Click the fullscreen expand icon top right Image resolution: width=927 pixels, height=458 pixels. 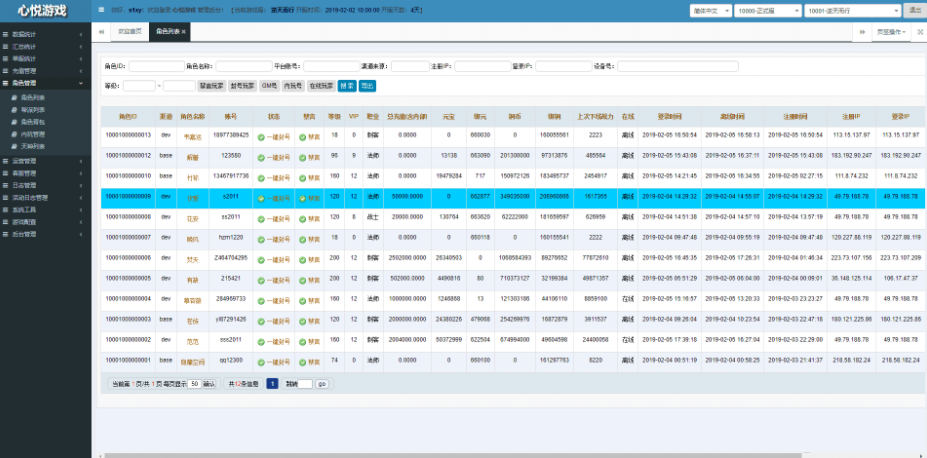point(920,32)
